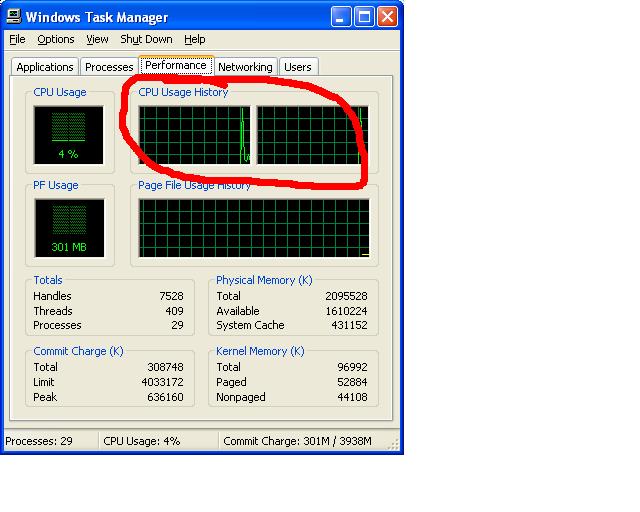Click the Handles value 7528
The image size is (640, 512).
pos(171,296)
